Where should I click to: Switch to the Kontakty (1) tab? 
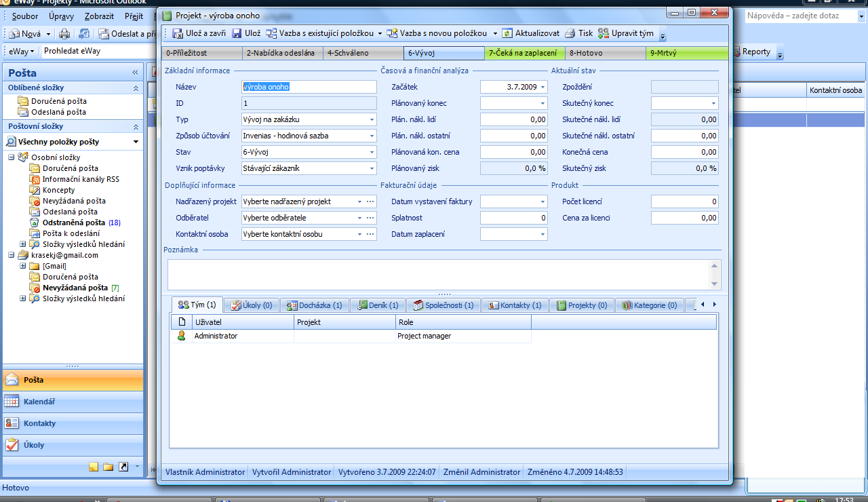pos(515,305)
